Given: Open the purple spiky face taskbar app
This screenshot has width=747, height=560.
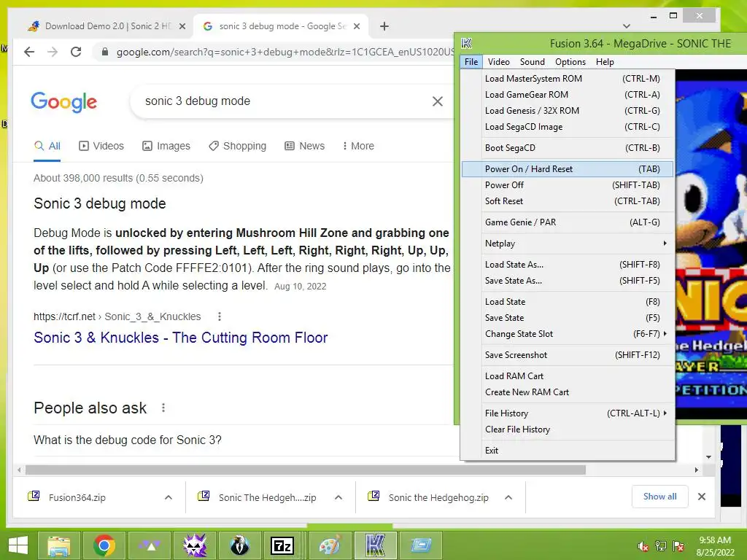Looking at the screenshot, I should pyautogui.click(x=194, y=545).
